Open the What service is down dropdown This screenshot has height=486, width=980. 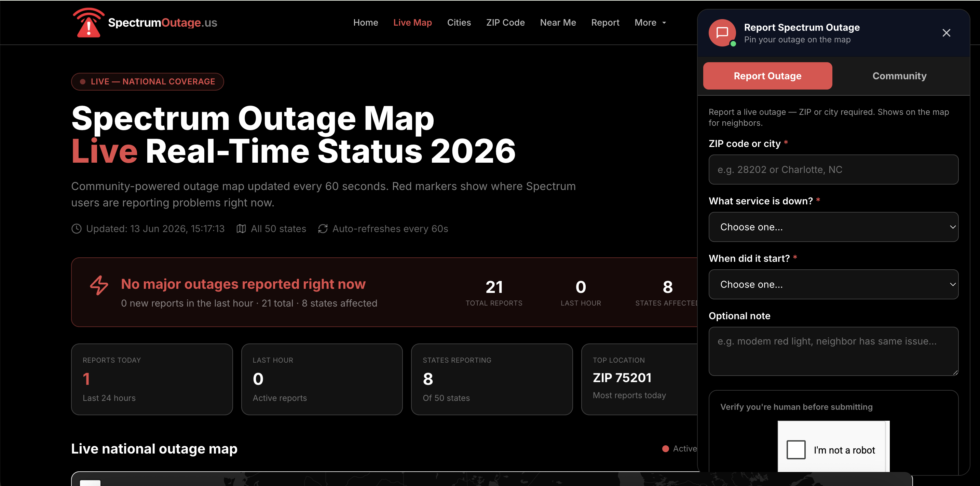[x=833, y=227]
